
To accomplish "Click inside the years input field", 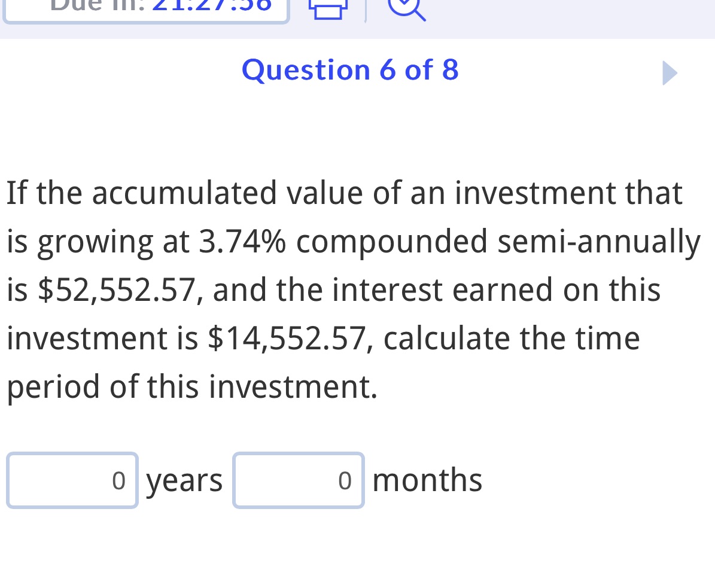I will click(72, 480).
